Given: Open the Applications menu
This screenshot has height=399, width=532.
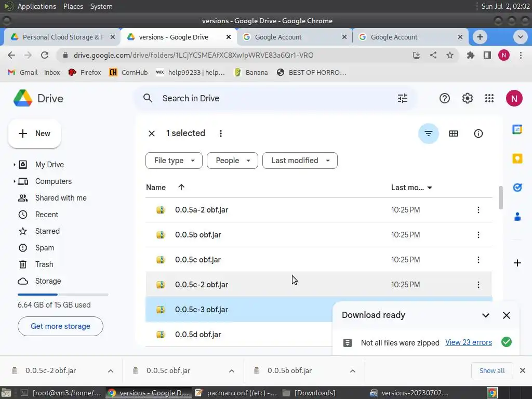Looking at the screenshot, I should tap(37, 6).
